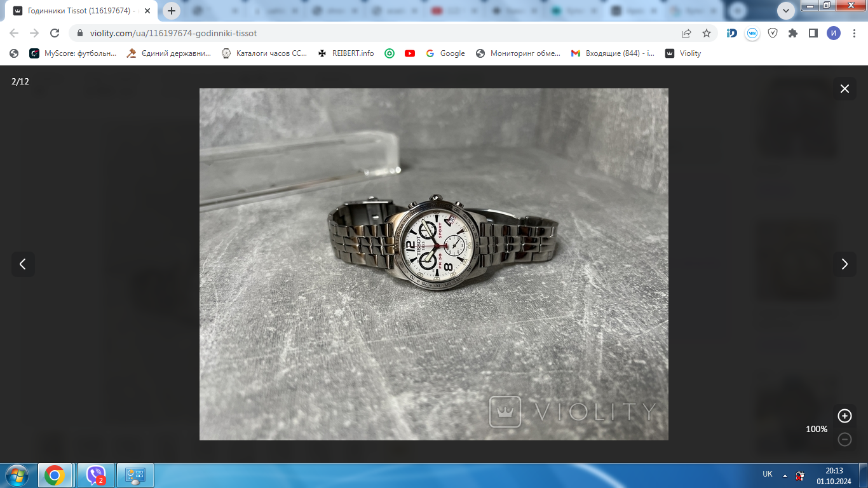Click the power tray icon
This screenshot has height=488, width=868.
801,475
